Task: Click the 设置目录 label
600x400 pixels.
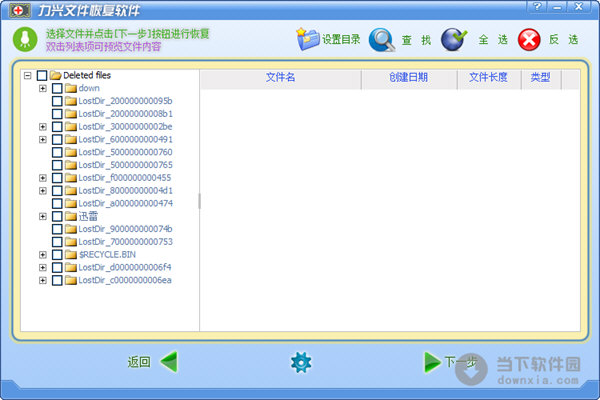Action: pos(341,39)
